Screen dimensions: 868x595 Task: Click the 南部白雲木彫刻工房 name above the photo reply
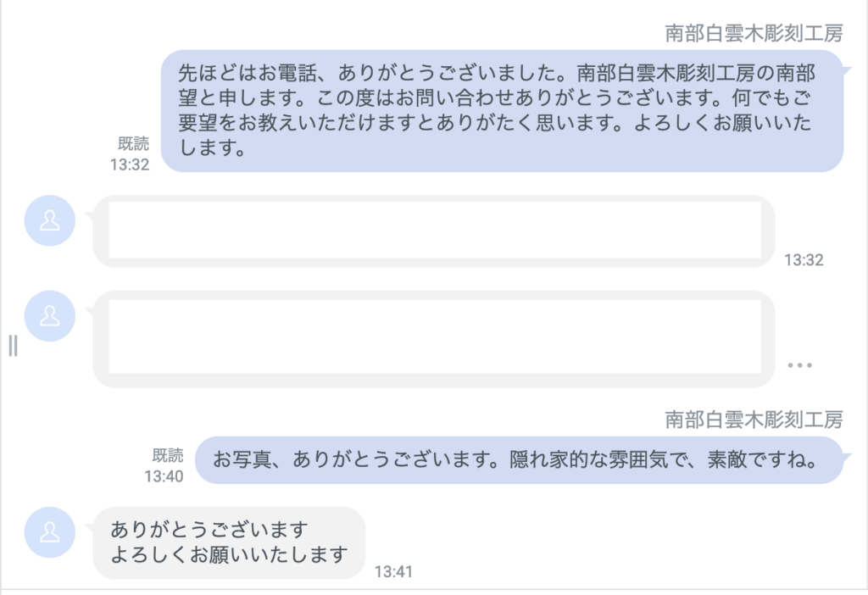[754, 419]
